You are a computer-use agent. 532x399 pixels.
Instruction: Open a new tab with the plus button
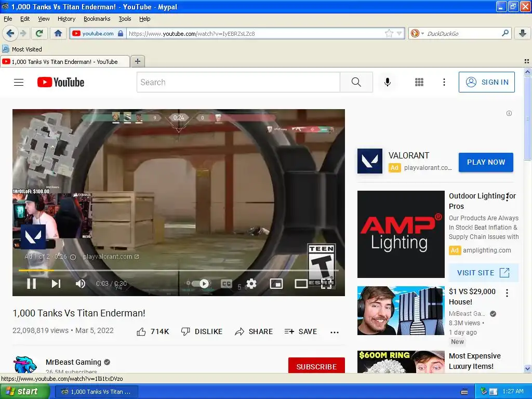[137, 61]
